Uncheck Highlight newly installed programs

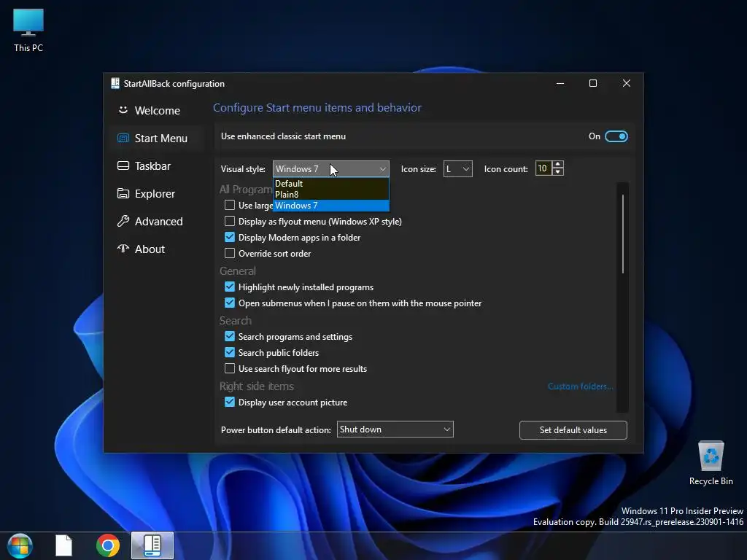[x=230, y=287]
